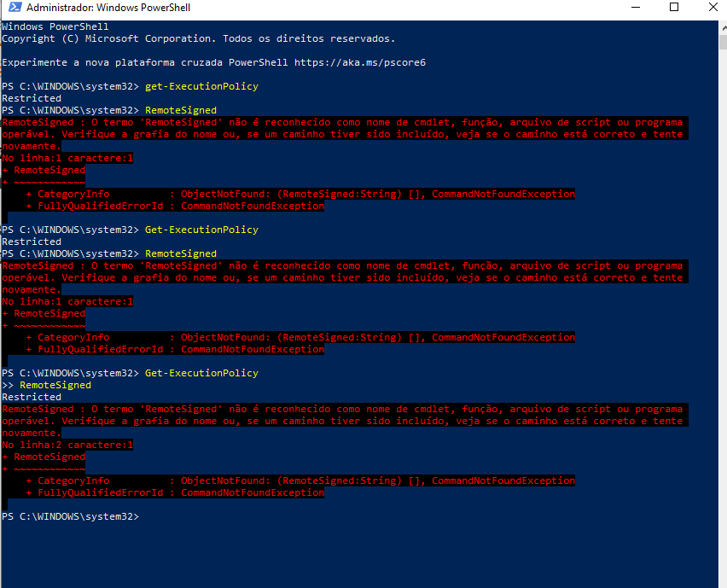The height and width of the screenshot is (588, 727).
Task: Open the PowerShell icon system menu
Action: [x=15, y=7]
